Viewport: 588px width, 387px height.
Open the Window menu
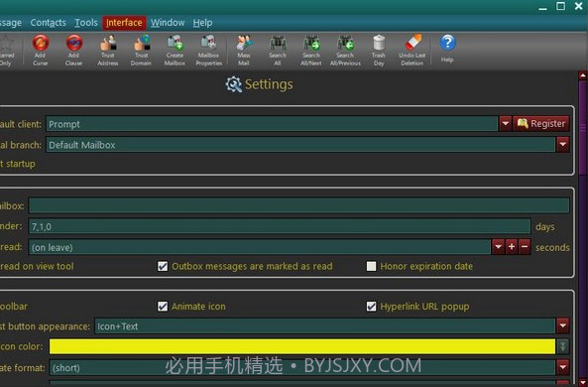(168, 23)
